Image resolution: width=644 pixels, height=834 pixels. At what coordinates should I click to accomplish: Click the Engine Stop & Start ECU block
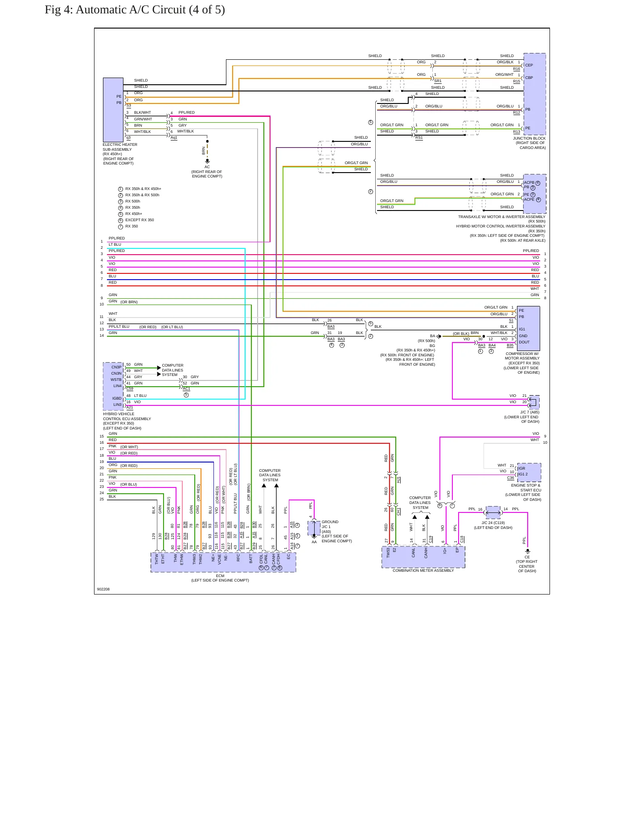(x=529, y=472)
